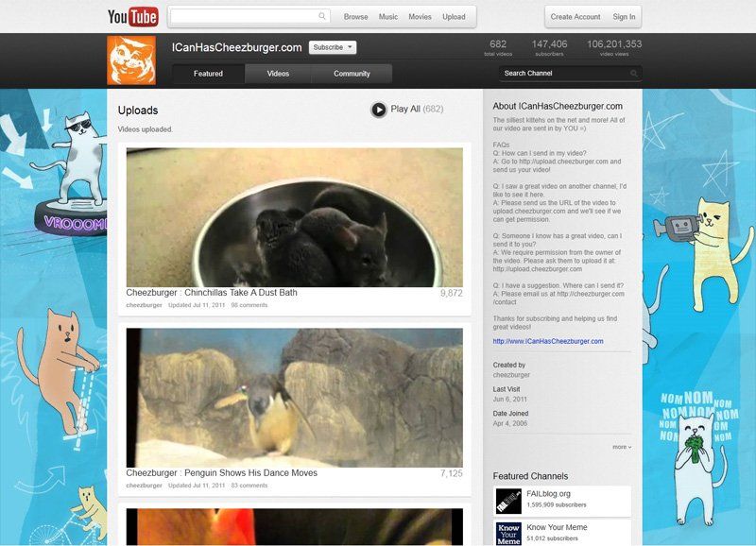Click '1,595,909 subscribers' under FAILblog.org
The width and height of the screenshot is (756, 546).
[x=557, y=505]
